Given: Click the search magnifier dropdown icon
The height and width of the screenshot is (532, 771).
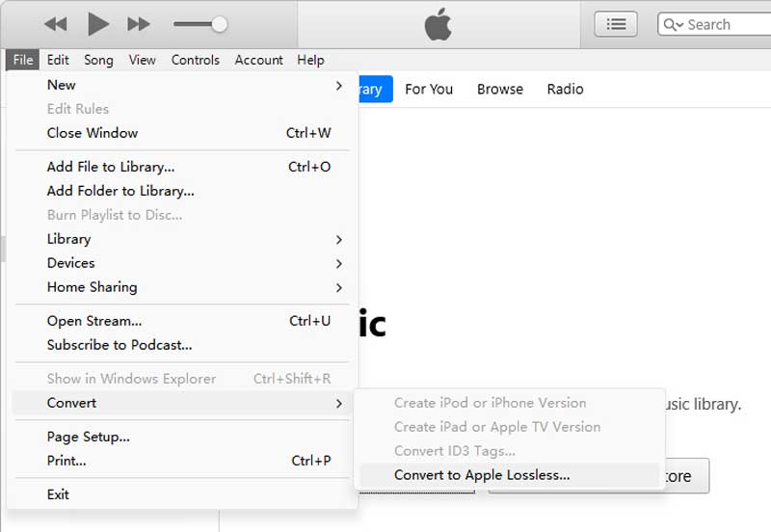Looking at the screenshot, I should [x=673, y=25].
